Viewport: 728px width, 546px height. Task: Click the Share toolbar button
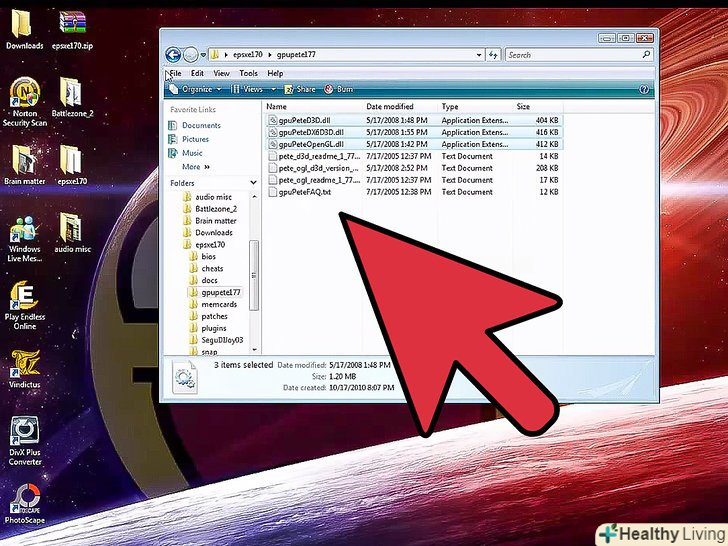[x=300, y=89]
